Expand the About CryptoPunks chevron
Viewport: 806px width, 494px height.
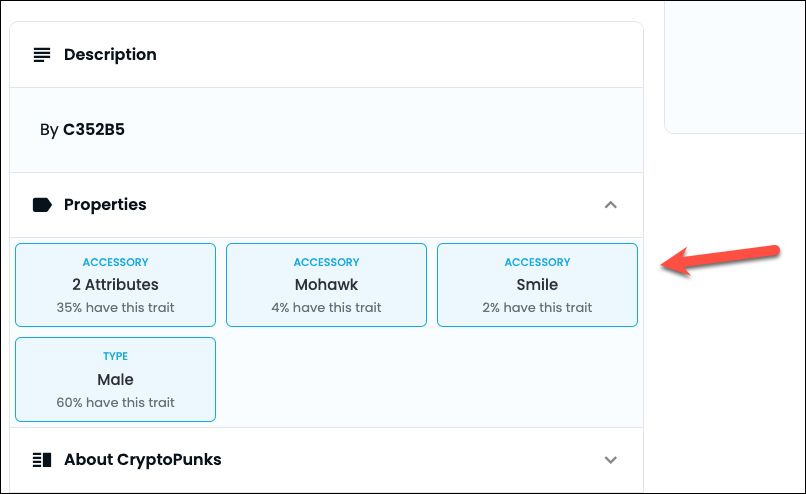pos(611,460)
